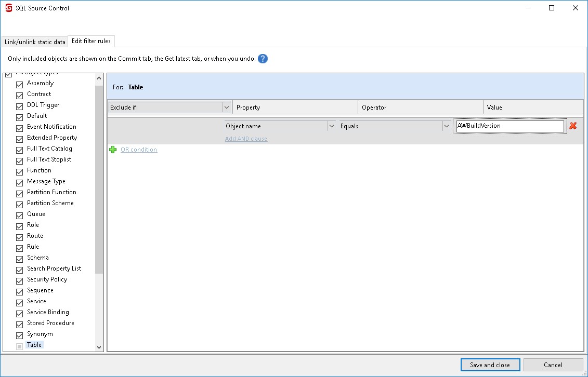This screenshot has width=588, height=377.
Task: Click the AWBuildVersion value field
Action: [510, 126]
